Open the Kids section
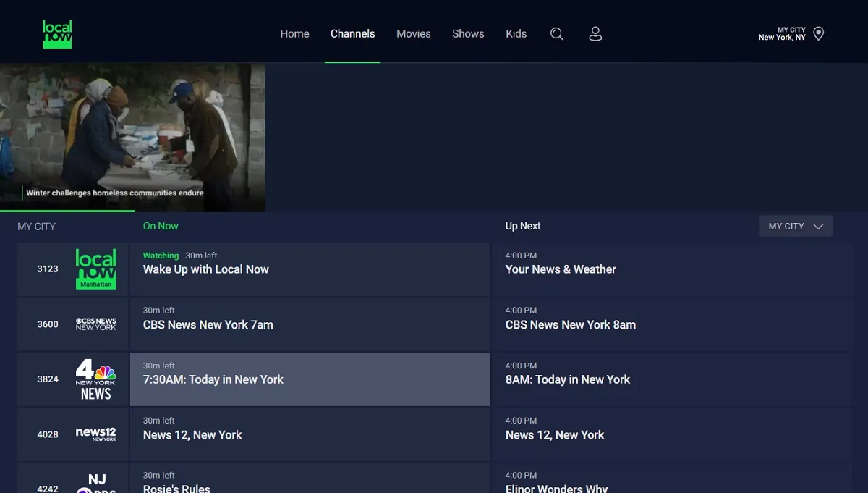The height and width of the screenshot is (493, 868). 516,34
